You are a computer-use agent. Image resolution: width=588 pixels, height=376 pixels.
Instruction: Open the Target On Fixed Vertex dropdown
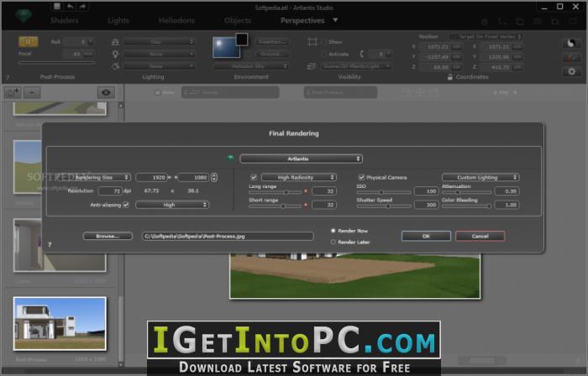coord(486,37)
